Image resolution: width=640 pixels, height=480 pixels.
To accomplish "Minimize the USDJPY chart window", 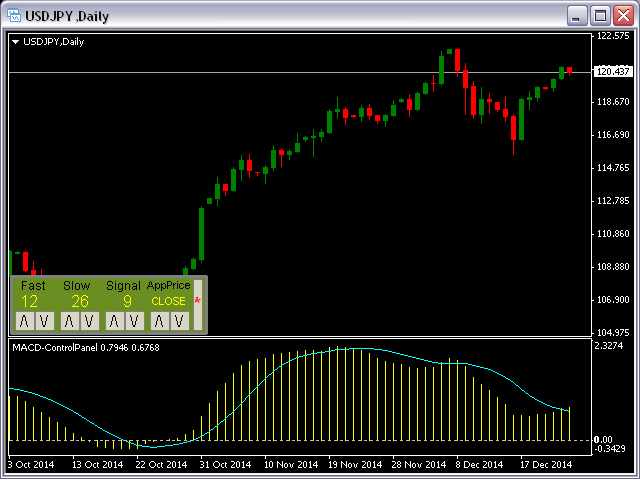I will click(x=578, y=15).
